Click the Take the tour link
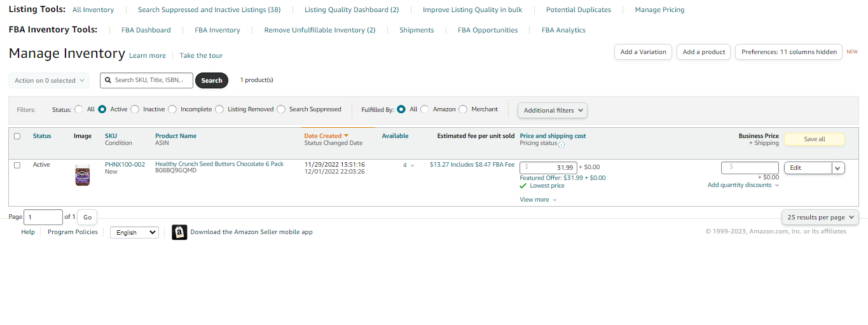The image size is (868, 325). pos(201,56)
